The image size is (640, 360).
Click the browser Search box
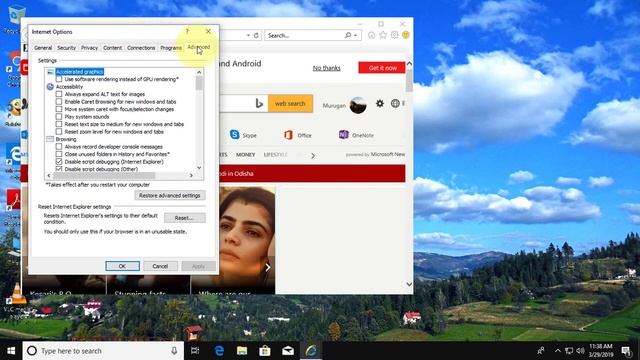[304, 36]
